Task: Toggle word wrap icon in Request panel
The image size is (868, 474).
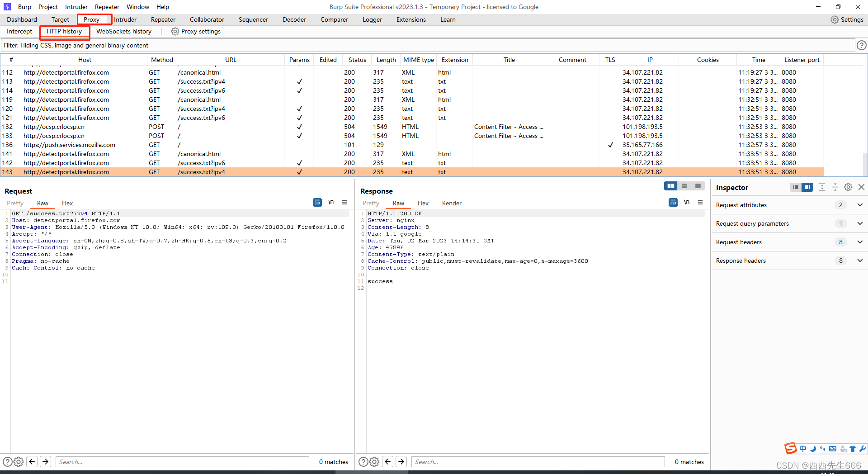Action: point(317,202)
